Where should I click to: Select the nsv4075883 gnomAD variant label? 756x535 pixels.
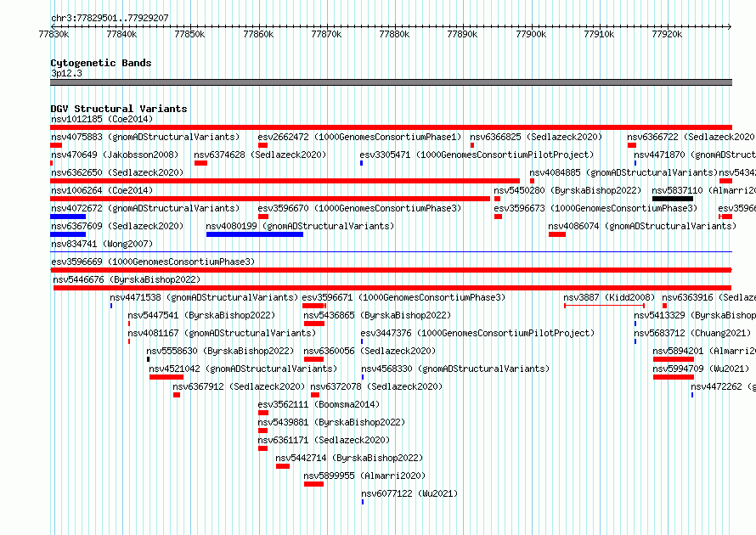tap(145, 137)
